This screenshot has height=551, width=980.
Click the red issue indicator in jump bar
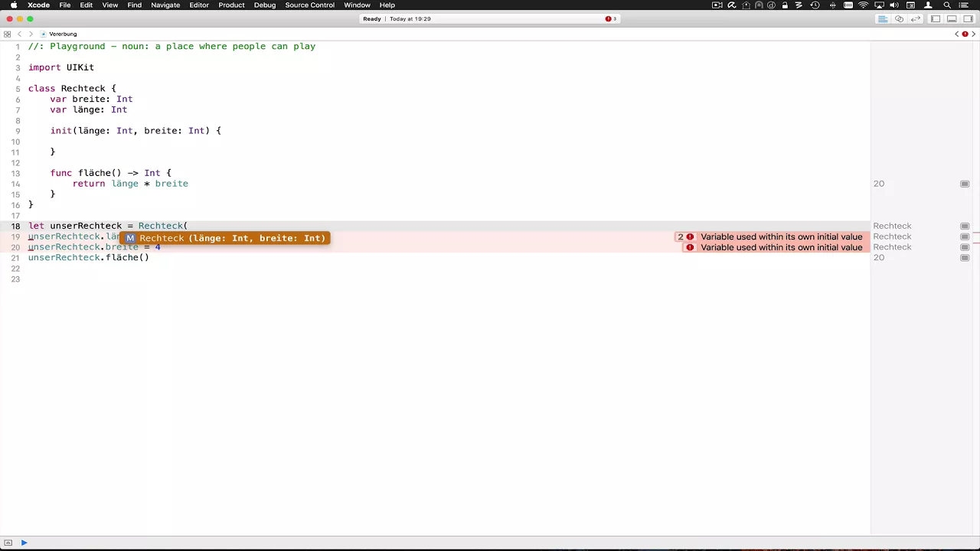click(965, 34)
